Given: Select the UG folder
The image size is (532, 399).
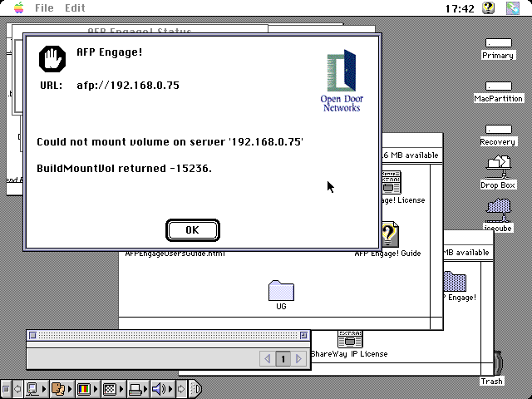Looking at the screenshot, I should tap(281, 290).
